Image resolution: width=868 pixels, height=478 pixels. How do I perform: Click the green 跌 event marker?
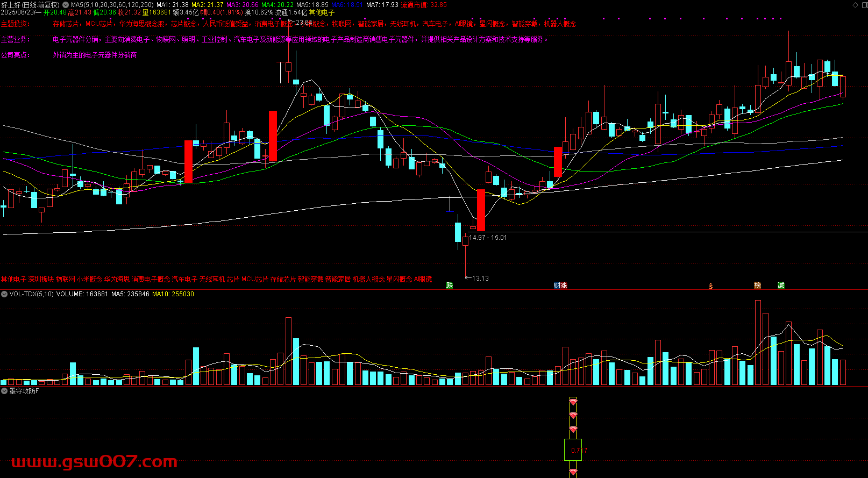coord(450,286)
